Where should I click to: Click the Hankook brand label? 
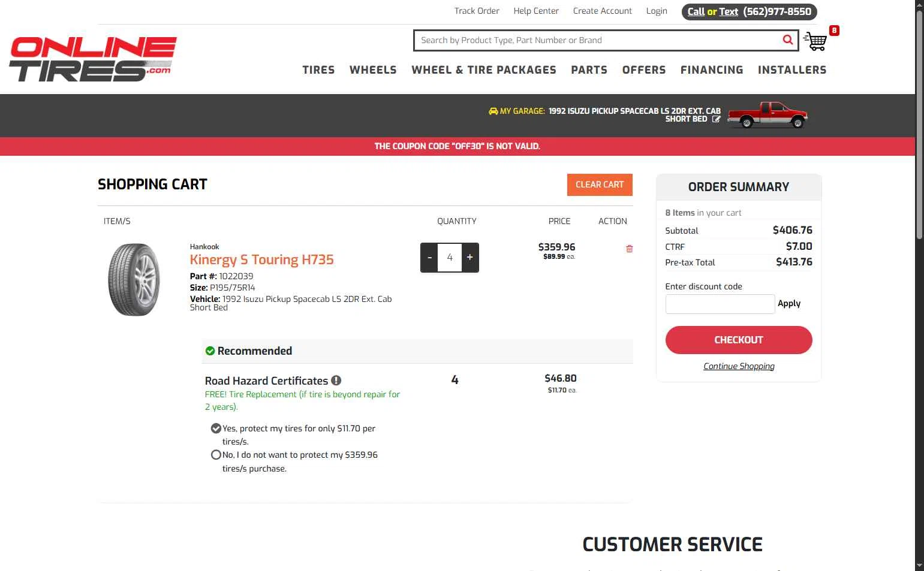204,247
